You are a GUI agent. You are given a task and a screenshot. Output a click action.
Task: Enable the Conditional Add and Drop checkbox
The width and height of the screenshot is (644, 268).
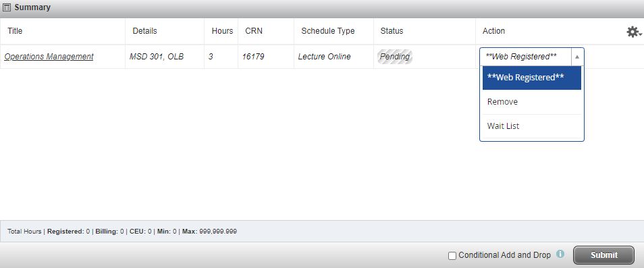(452, 256)
